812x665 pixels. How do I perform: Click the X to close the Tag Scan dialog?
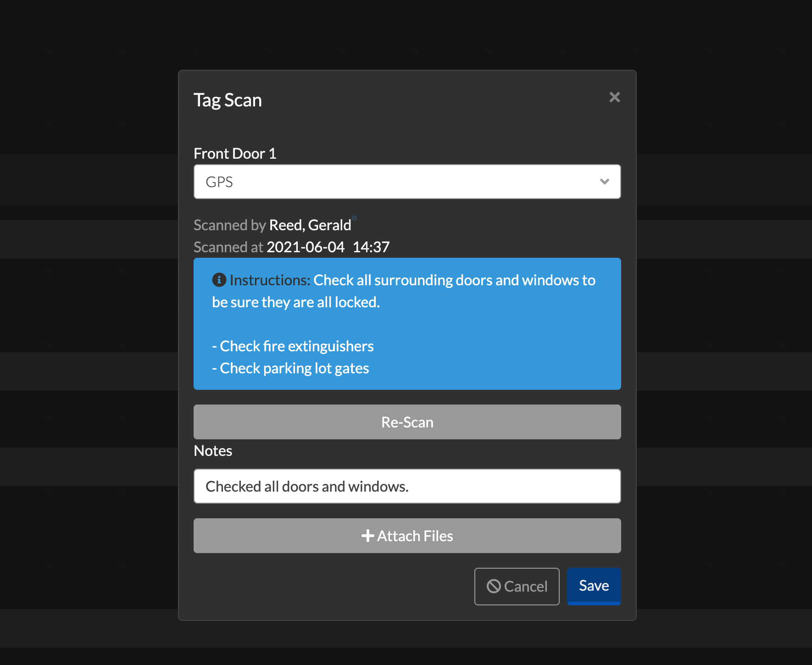pyautogui.click(x=615, y=97)
